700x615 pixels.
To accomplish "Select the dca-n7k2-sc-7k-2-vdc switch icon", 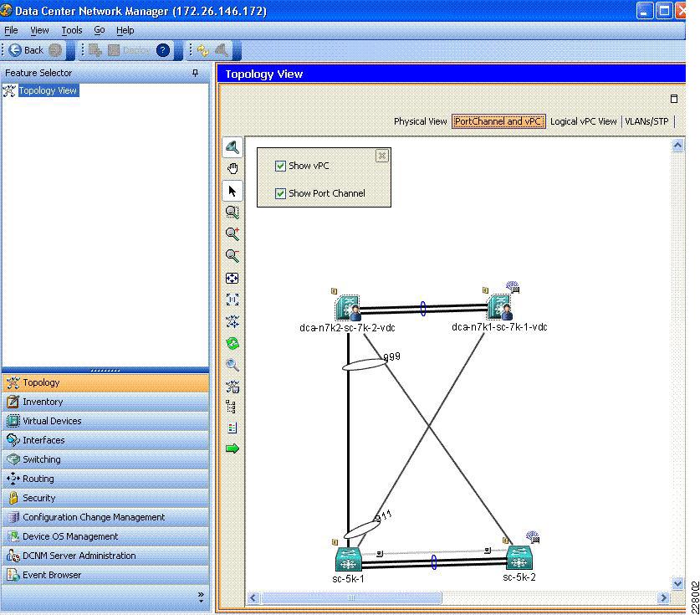I will pyautogui.click(x=348, y=308).
